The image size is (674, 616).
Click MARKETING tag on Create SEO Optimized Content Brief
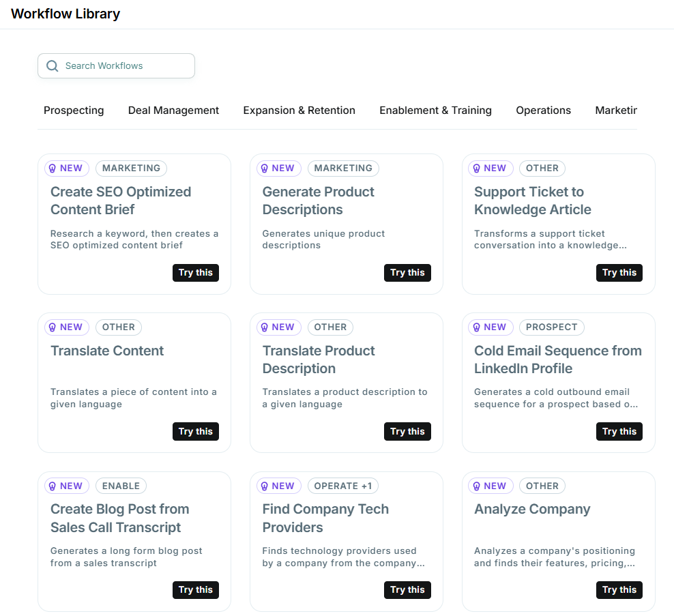[131, 168]
